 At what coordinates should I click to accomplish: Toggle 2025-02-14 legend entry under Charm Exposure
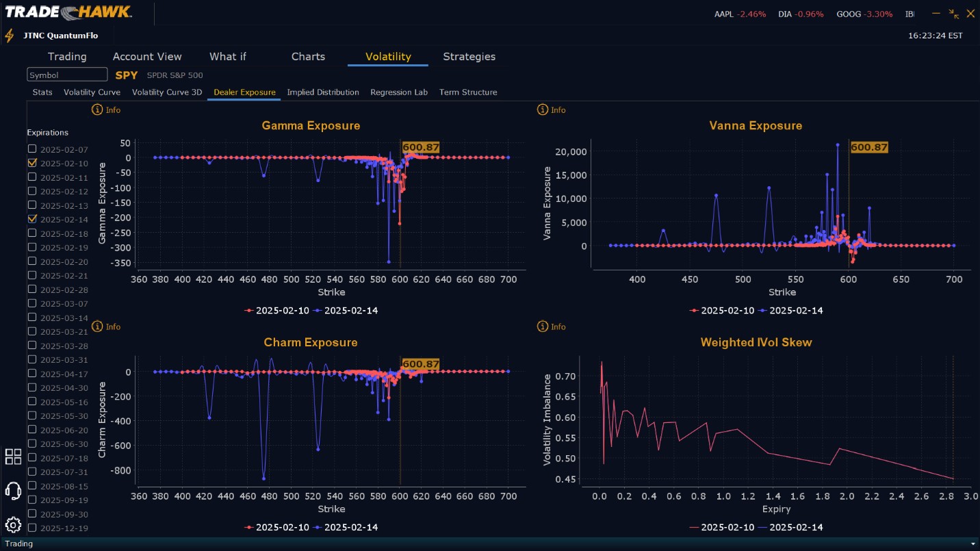coord(346,527)
